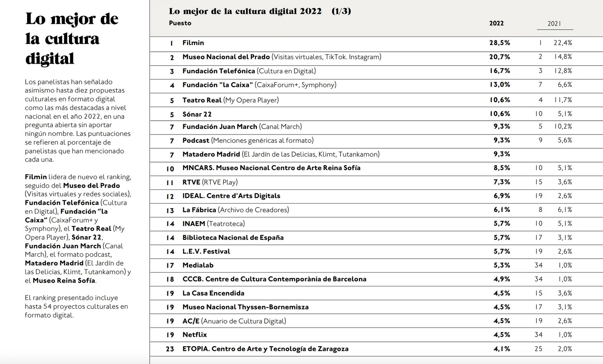Click La Fábrica's 2022 value '6,1%'
The width and height of the screenshot is (603, 364).
tap(502, 210)
